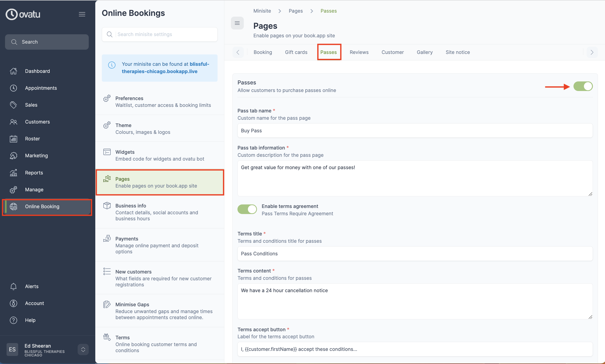The height and width of the screenshot is (364, 605).
Task: Expand the Ed Sheeran account switcher
Action: coord(83,349)
